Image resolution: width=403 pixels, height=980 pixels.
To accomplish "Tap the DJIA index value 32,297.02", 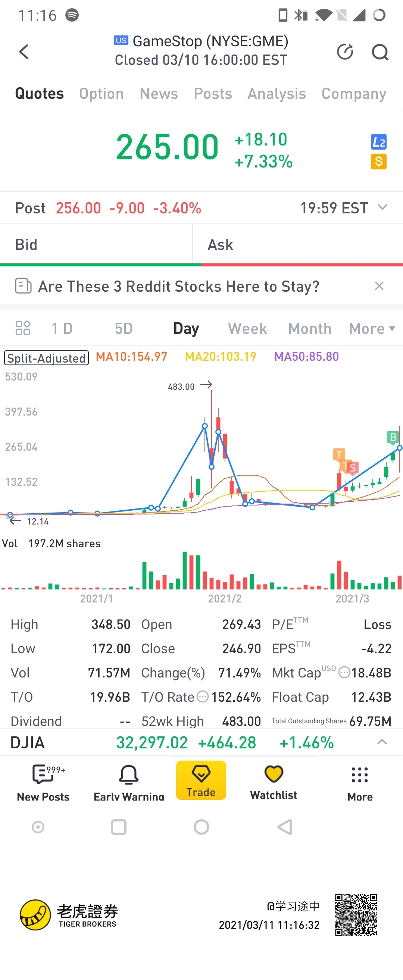I will click(152, 742).
